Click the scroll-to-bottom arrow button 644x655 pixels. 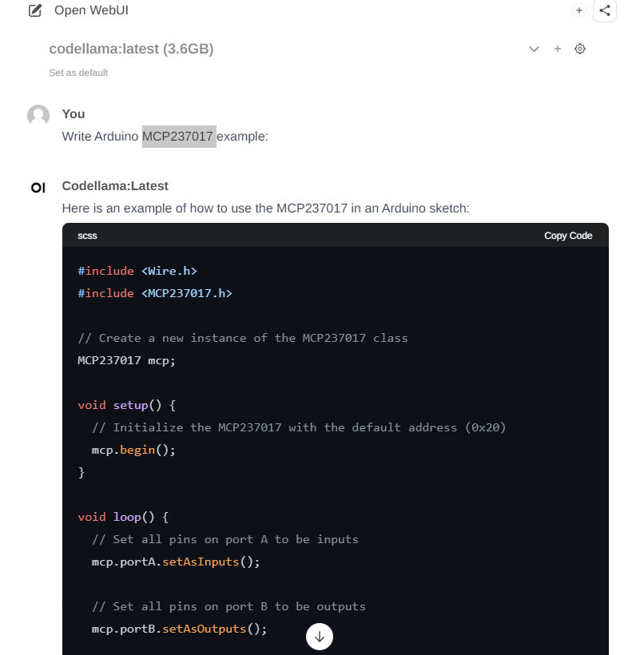click(x=320, y=636)
